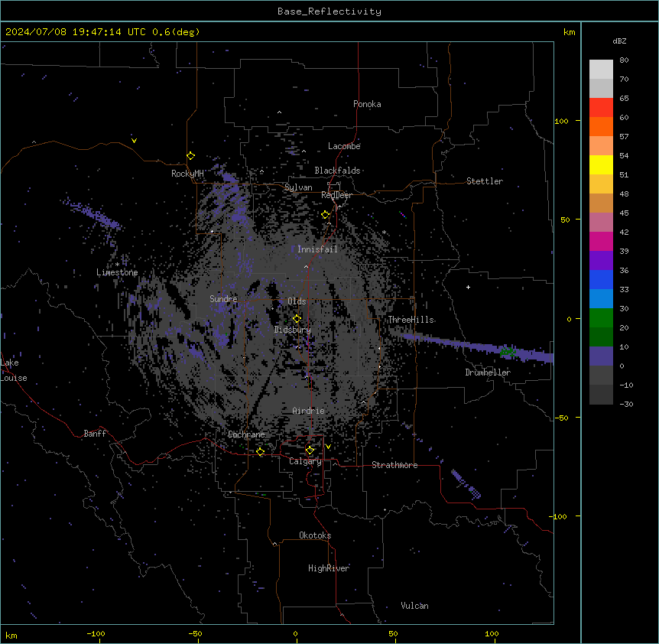Select the Airdrie label
This screenshot has height=644, width=659.
(309, 411)
